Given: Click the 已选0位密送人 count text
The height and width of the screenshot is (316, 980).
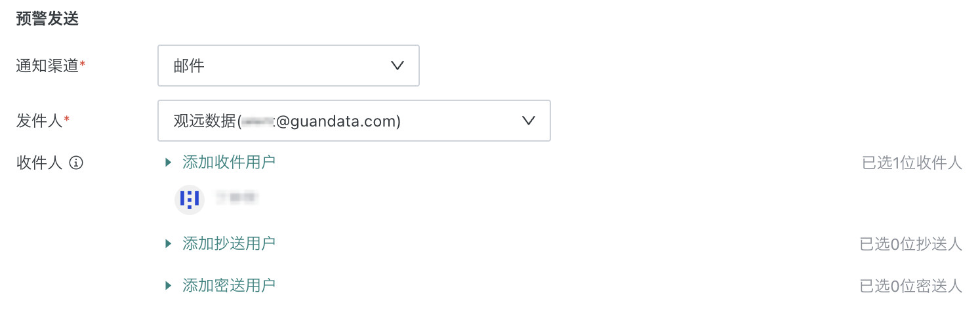Looking at the screenshot, I should pos(910,286).
